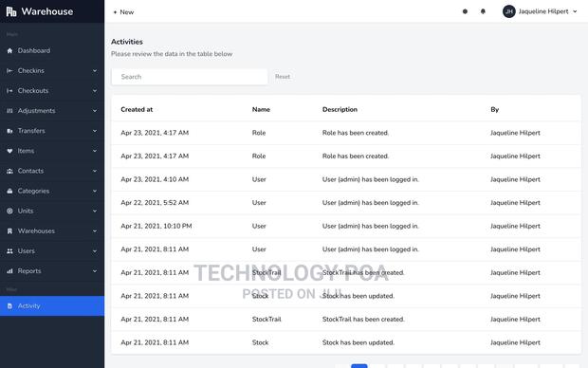
Task: Expand the Transfers menu chevron
Action: tap(95, 131)
